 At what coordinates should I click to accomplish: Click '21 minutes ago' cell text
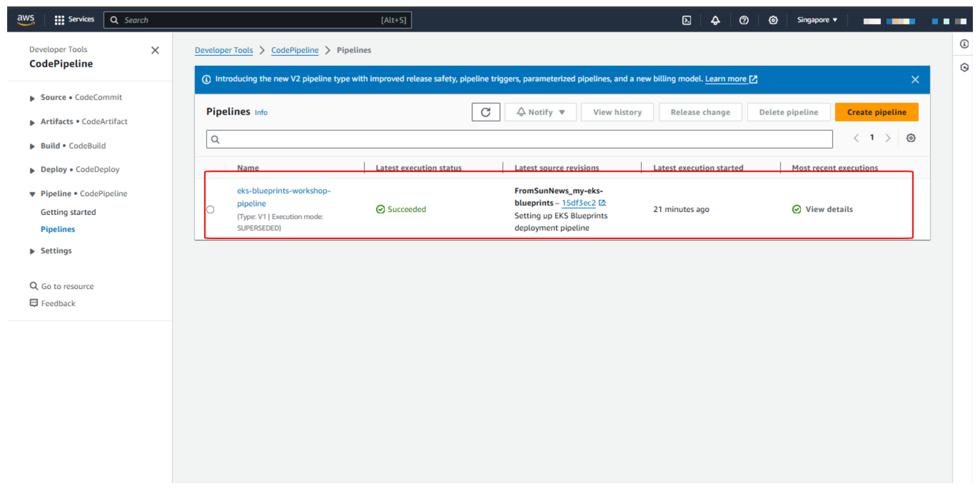pyautogui.click(x=681, y=210)
